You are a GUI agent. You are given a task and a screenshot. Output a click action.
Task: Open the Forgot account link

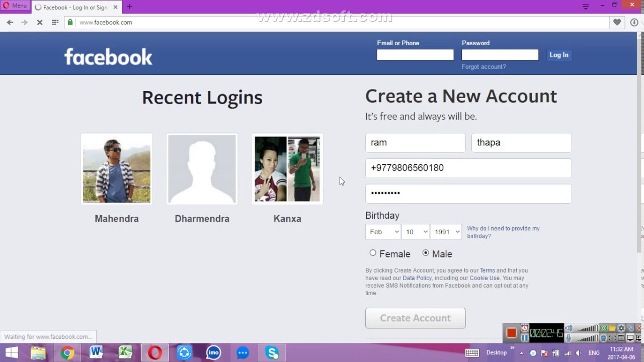(484, 67)
